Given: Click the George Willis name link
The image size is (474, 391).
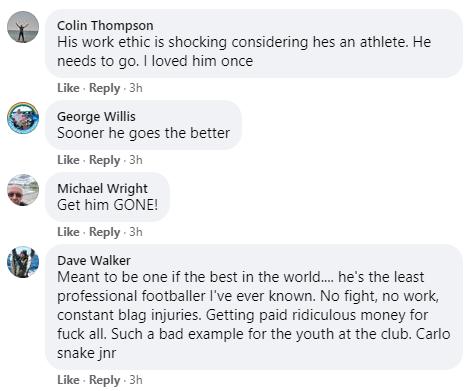Looking at the screenshot, I should (x=96, y=116).
